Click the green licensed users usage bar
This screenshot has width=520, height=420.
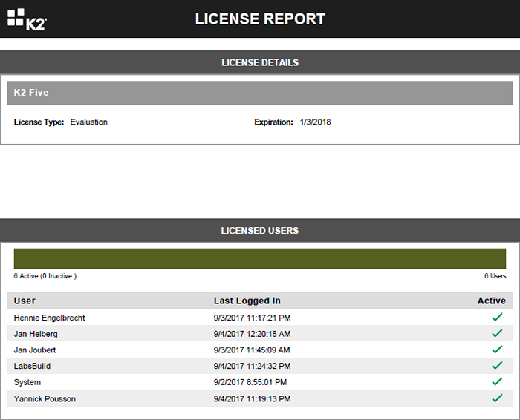click(260, 258)
